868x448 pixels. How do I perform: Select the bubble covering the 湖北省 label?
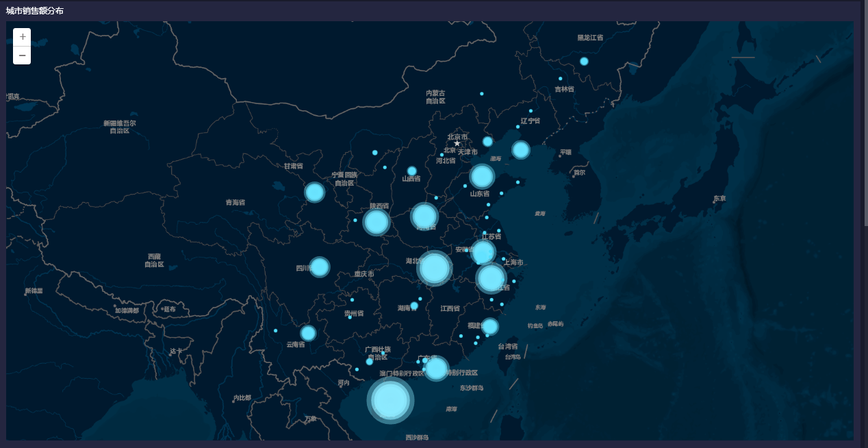(435, 268)
